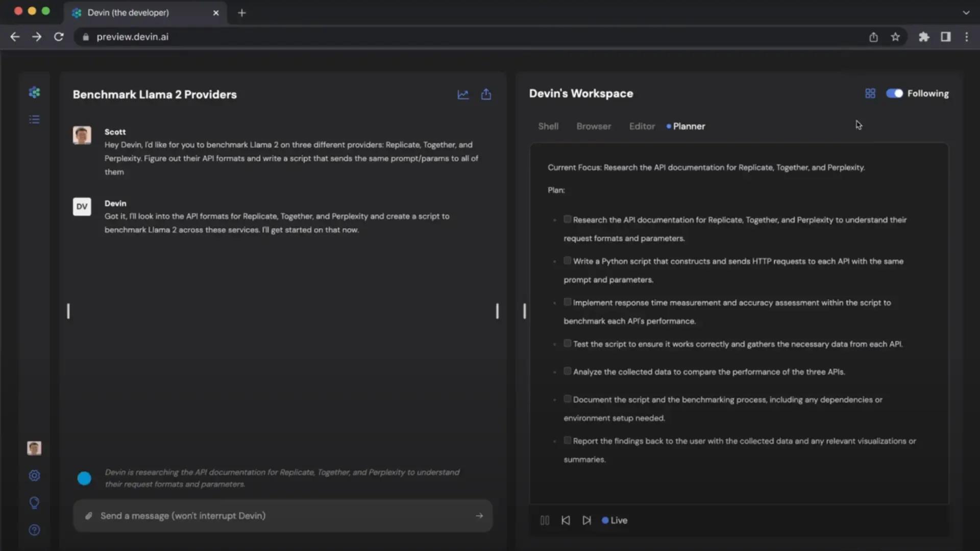The width and height of the screenshot is (980, 551).
Task: Open the help question mark icon
Action: pos(34,530)
